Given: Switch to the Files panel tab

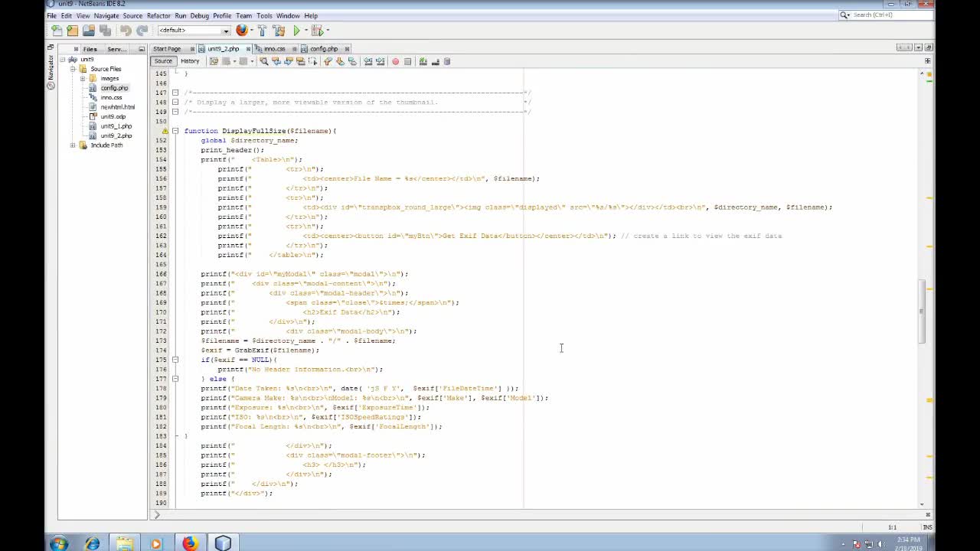Looking at the screenshot, I should tap(90, 49).
